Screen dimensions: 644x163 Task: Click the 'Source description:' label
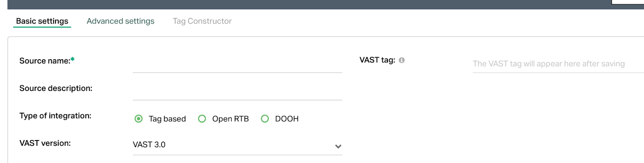[56, 88]
